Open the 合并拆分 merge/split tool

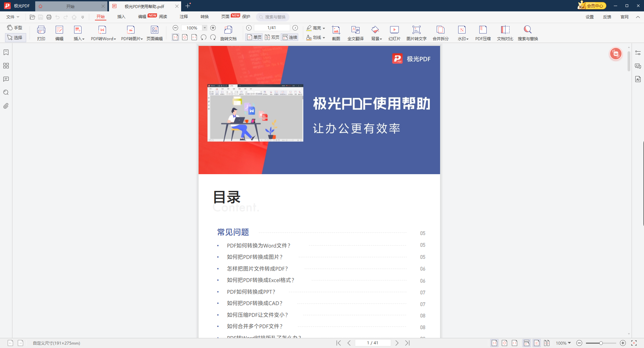440,32
